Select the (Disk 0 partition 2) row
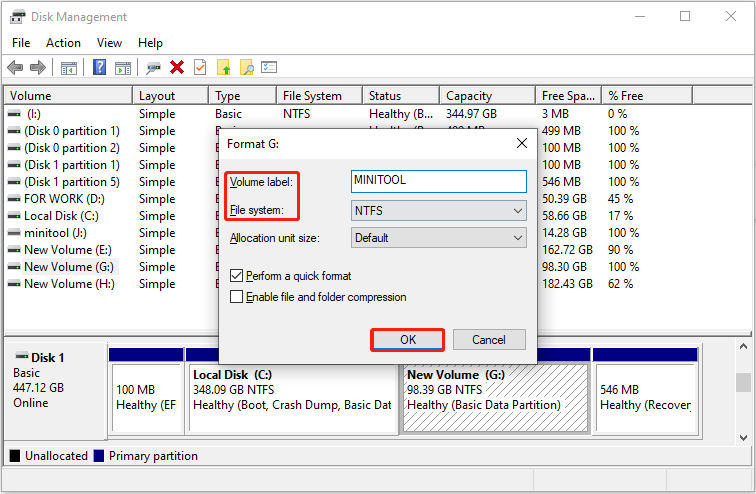Viewport: 756px width, 494px height. 71,148
